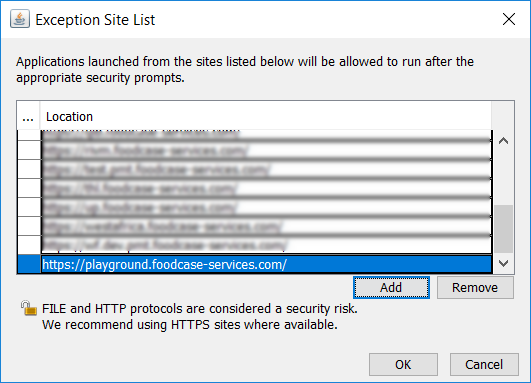Click the unlocked padlock warning icon
Image resolution: width=531 pixels, height=383 pixels.
[29, 308]
